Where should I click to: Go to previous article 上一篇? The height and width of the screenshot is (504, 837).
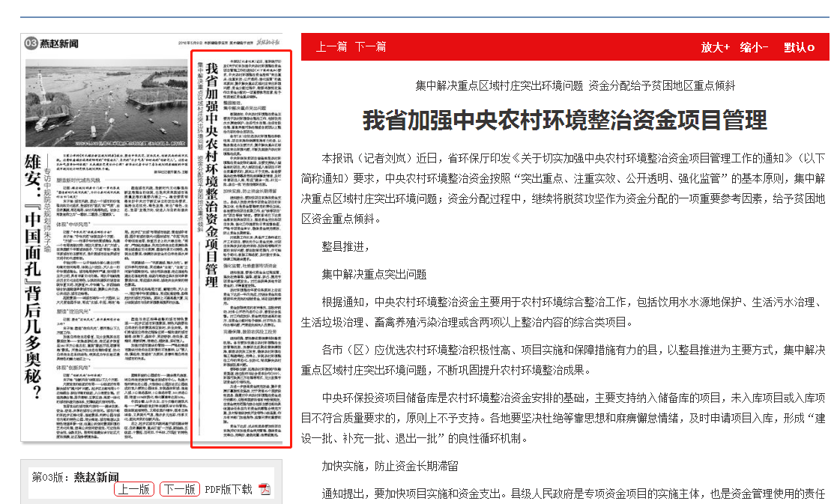click(330, 46)
